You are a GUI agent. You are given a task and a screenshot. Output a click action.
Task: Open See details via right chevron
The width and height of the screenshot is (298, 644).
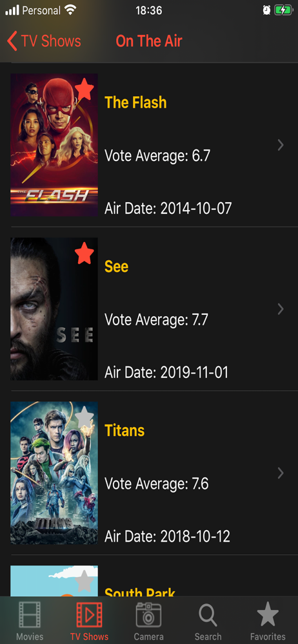[x=281, y=309]
